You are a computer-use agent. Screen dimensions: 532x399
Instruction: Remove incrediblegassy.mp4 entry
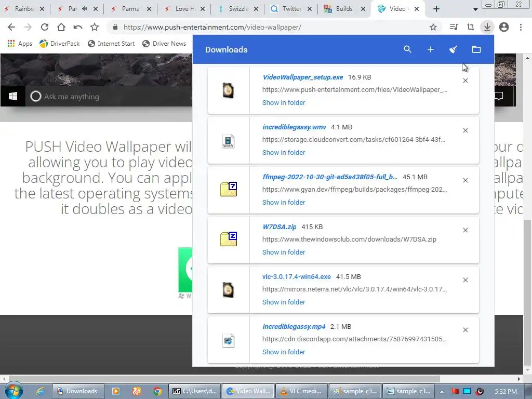click(x=465, y=330)
